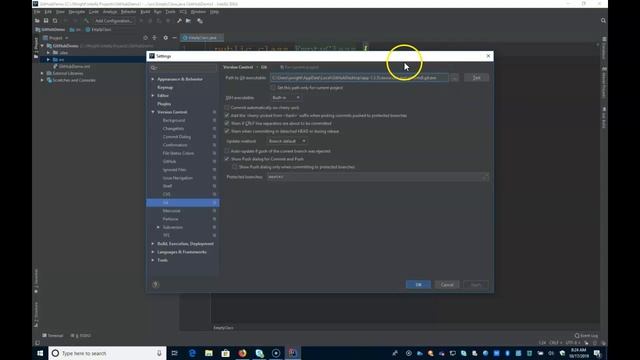640x360 pixels.
Task: Click Add Configuration in IntelliJ toolbar
Action: (x=113, y=20)
